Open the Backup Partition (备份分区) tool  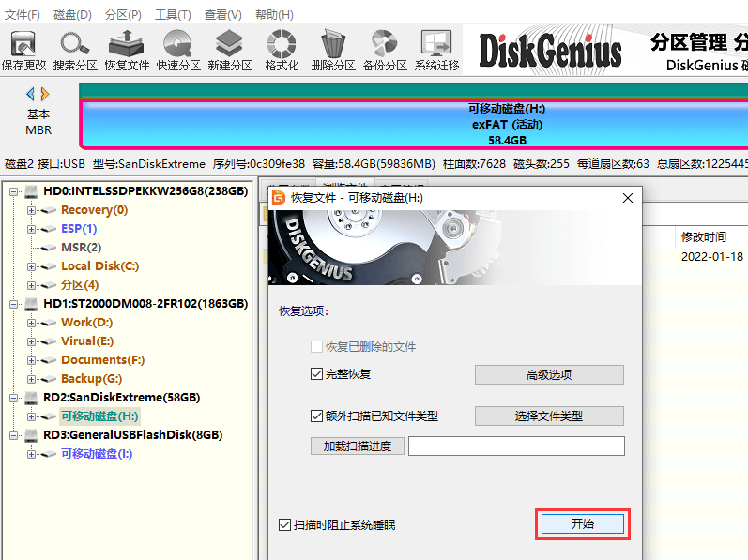point(385,50)
